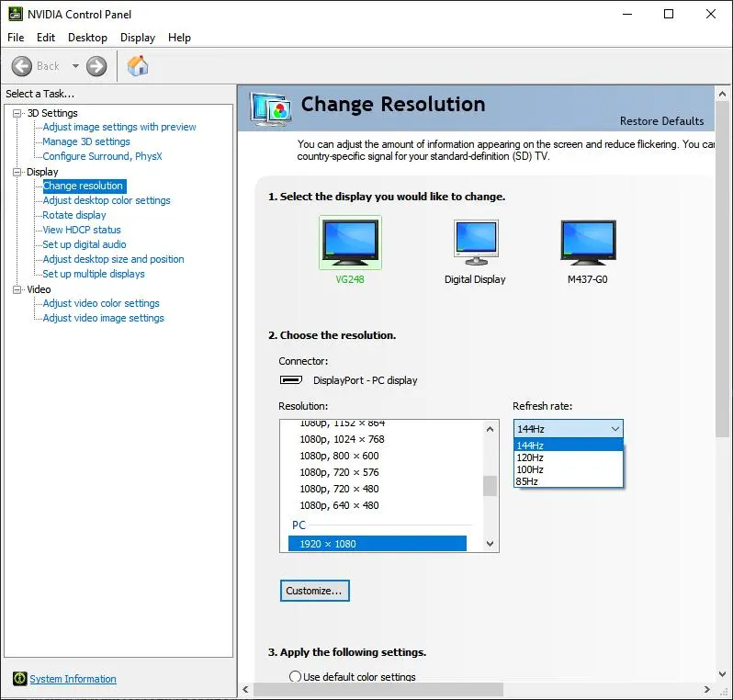Click the System Information link
Image resolution: width=733 pixels, height=700 pixels.
point(73,679)
